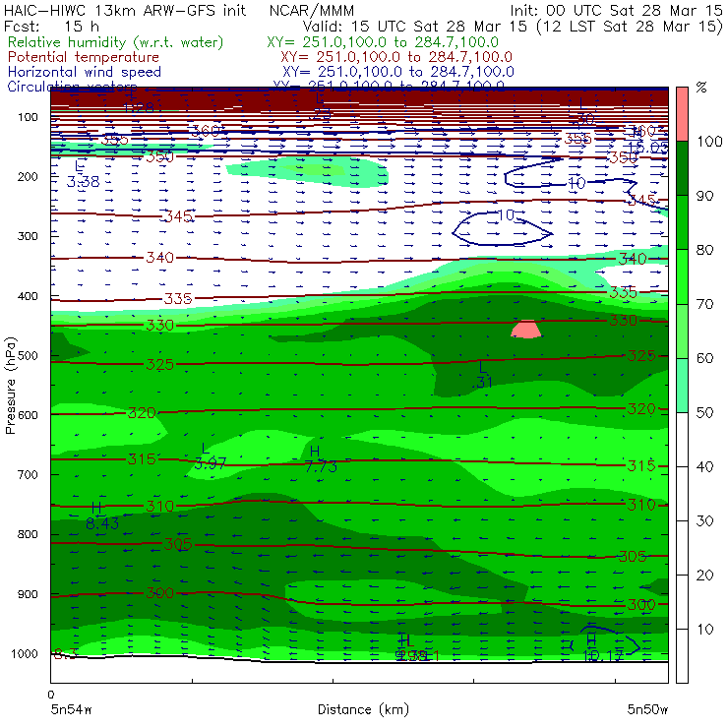The height and width of the screenshot is (728, 728).
Task: Click the 200 hPa pressure tick label
Action: tap(28, 176)
